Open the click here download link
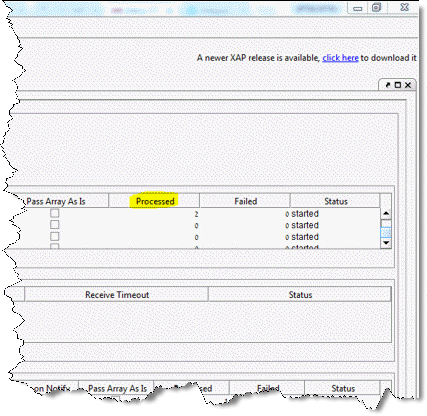 point(340,58)
